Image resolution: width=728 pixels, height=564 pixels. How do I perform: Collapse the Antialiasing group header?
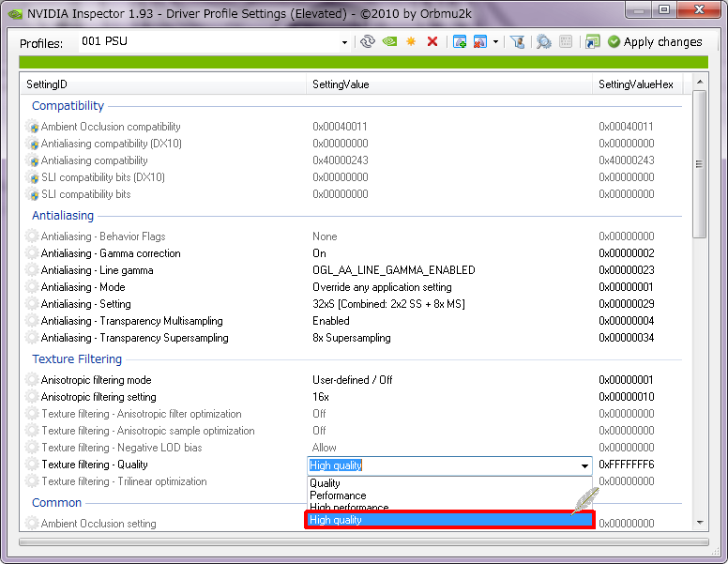click(x=63, y=216)
